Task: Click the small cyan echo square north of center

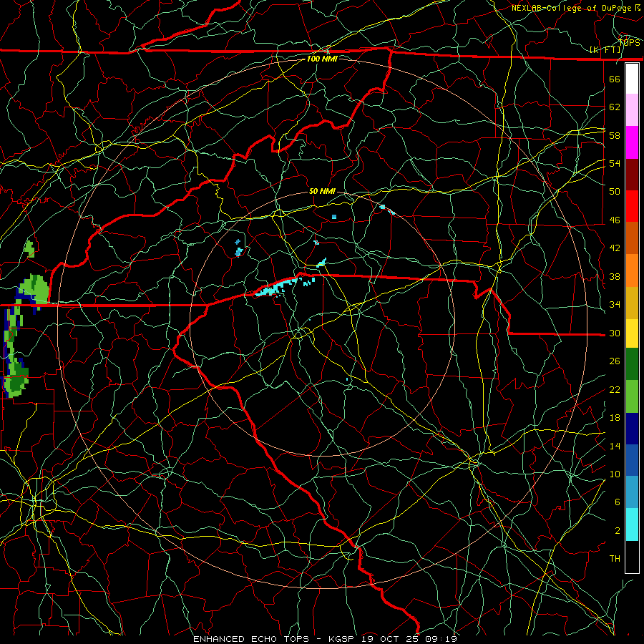Action: click(334, 216)
